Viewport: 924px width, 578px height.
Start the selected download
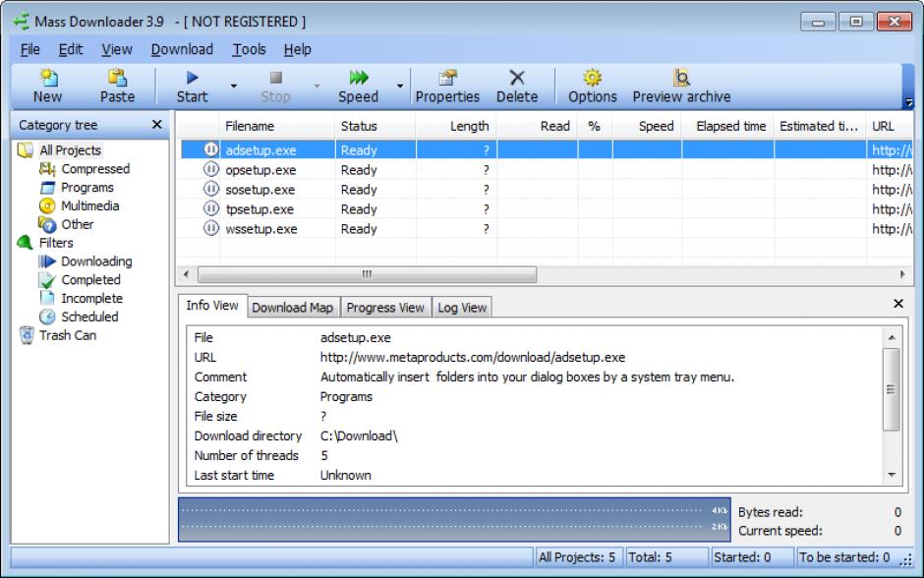pyautogui.click(x=192, y=78)
